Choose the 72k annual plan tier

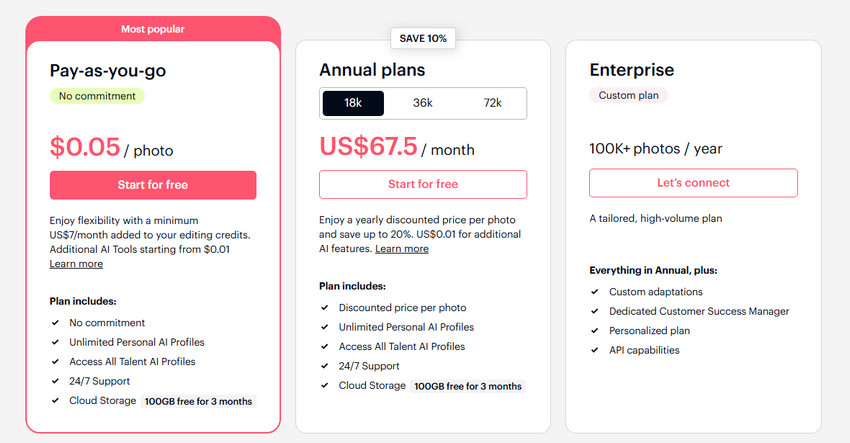492,103
